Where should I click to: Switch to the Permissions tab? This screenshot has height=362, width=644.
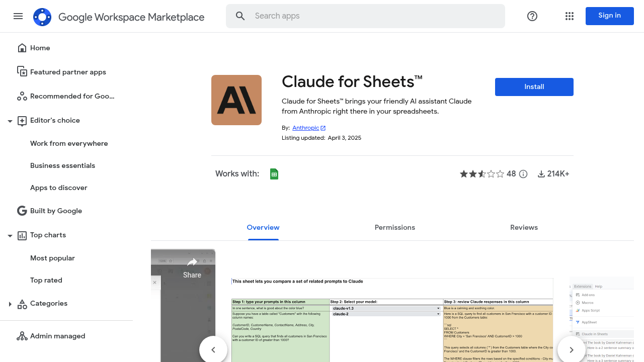coord(394,227)
